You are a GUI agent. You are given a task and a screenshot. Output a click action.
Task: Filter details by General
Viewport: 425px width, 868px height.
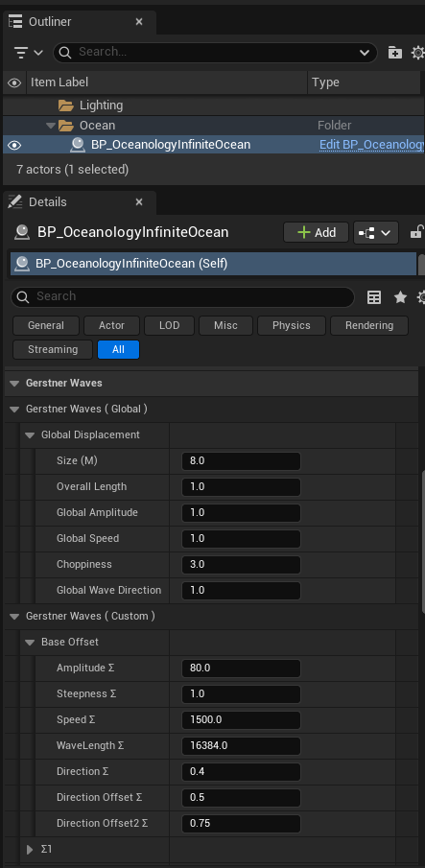point(46,325)
